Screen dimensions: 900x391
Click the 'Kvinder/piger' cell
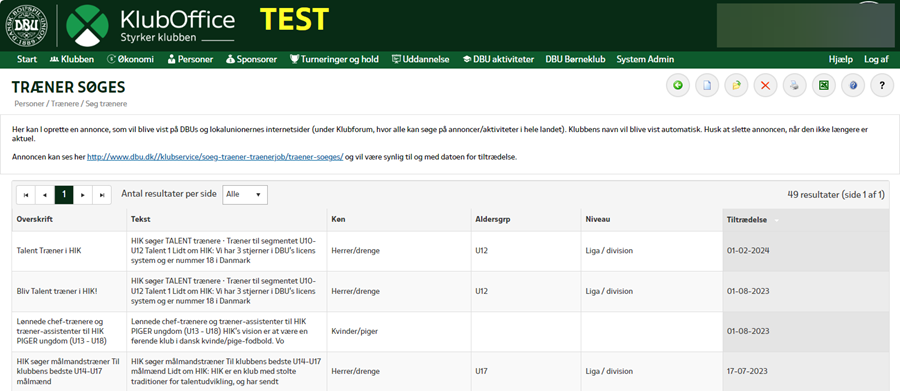coord(399,331)
